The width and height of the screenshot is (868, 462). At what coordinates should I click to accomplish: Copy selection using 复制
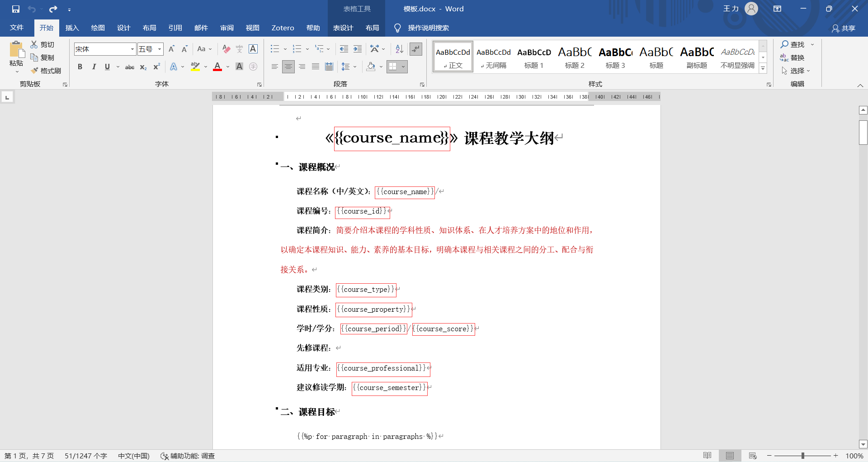(x=42, y=57)
